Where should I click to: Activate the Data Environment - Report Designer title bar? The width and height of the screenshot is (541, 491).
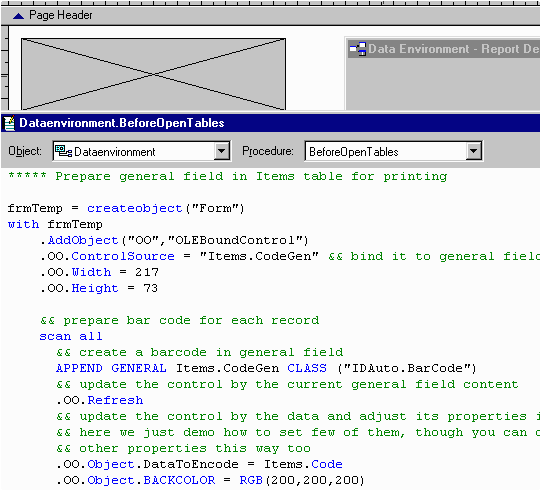coord(444,49)
